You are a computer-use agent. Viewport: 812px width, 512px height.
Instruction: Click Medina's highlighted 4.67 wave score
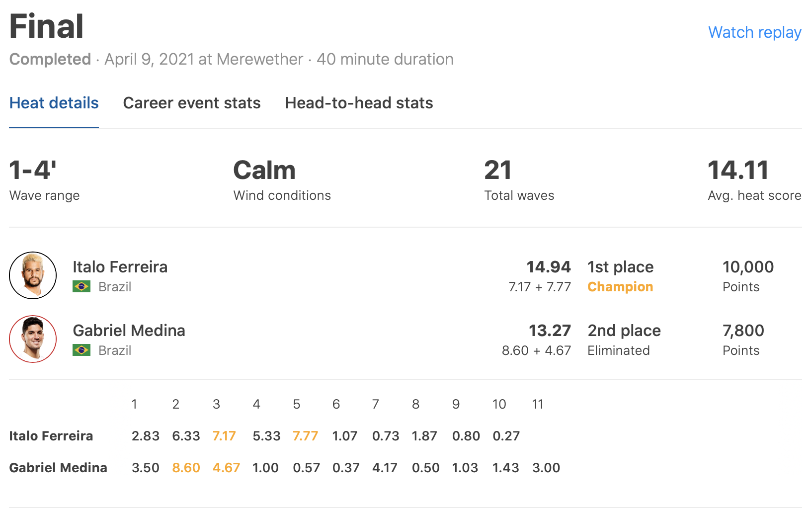[226, 468]
